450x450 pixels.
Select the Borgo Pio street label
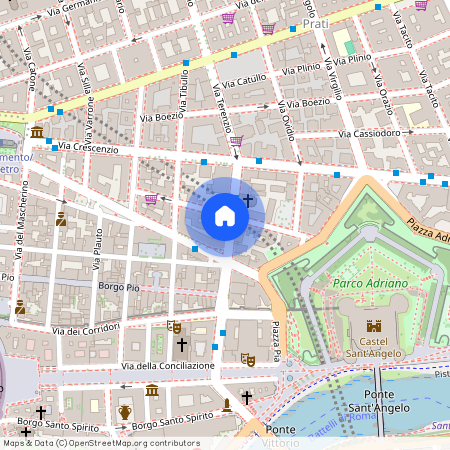[x=119, y=287]
